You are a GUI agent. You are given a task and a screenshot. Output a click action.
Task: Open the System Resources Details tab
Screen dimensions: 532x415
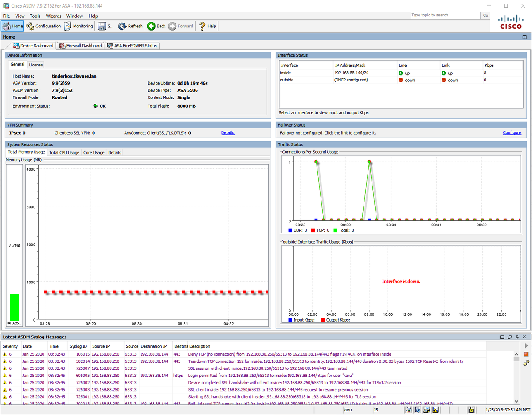(x=115, y=152)
